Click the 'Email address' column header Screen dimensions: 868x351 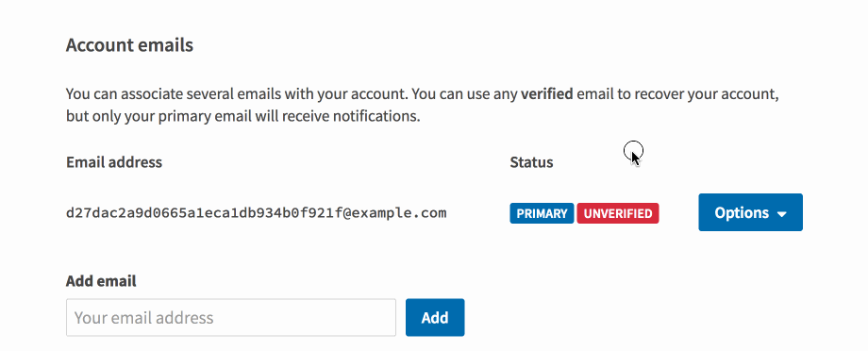click(x=114, y=162)
